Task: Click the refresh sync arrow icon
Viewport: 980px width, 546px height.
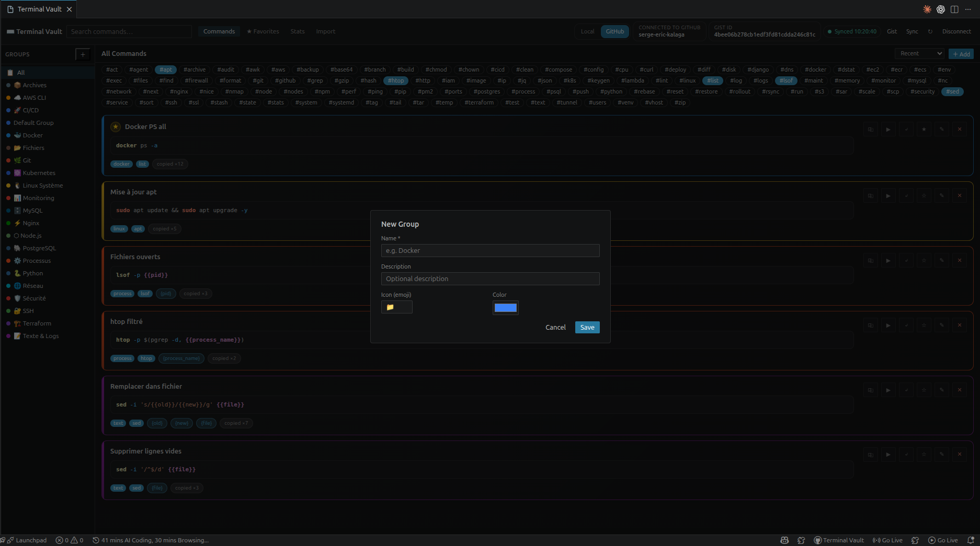Action: [930, 31]
